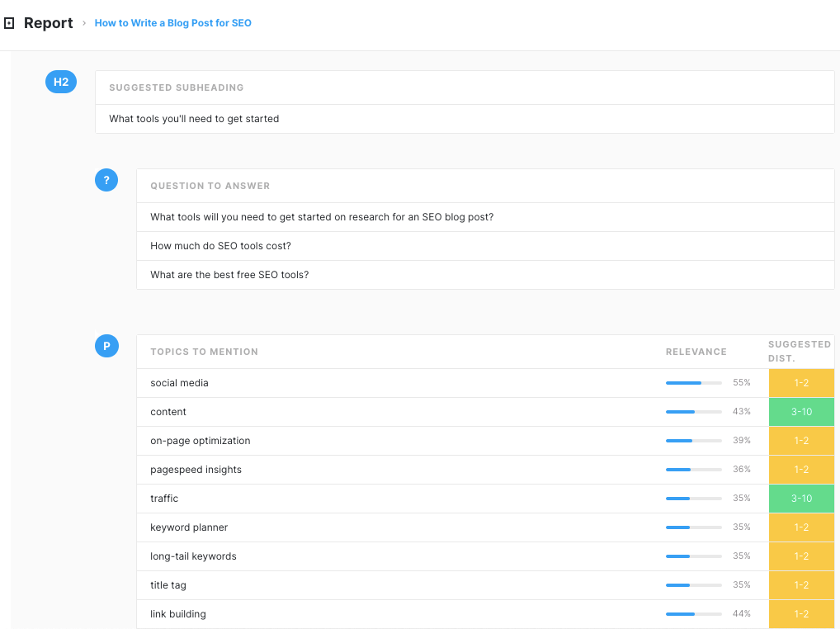Click the relevance bar for long-tail keywords

pos(693,556)
